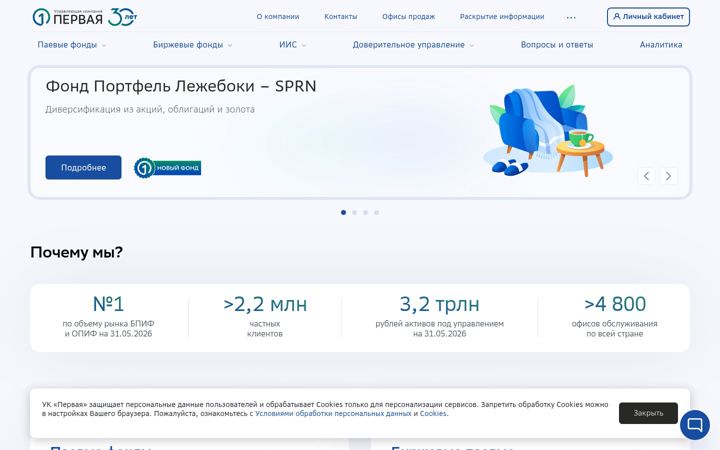This screenshot has width=720, height=450.
Task: Close the cookies notice with Закрыть
Action: [x=648, y=413]
